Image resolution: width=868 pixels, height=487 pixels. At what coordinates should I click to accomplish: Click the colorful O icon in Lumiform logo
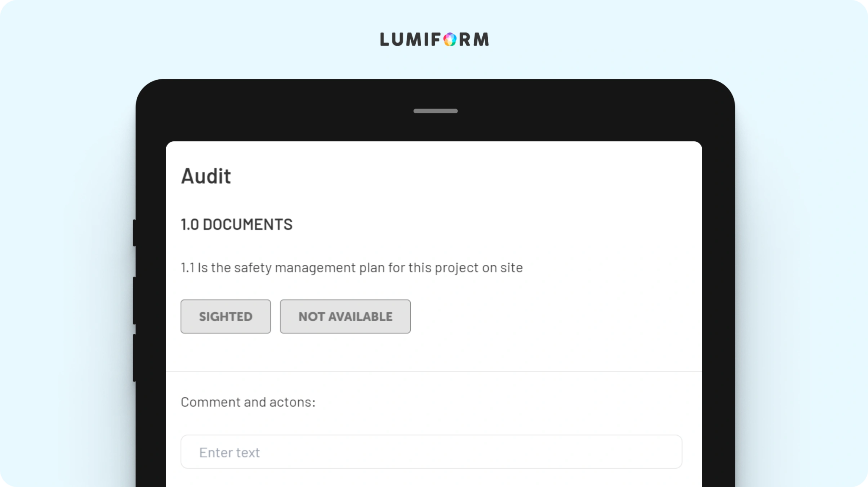pos(450,39)
